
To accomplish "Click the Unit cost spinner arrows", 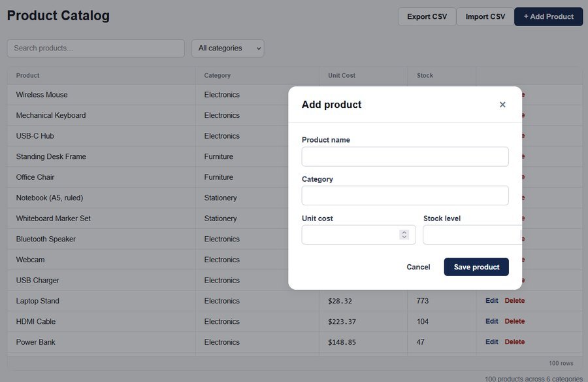I will [x=404, y=235].
